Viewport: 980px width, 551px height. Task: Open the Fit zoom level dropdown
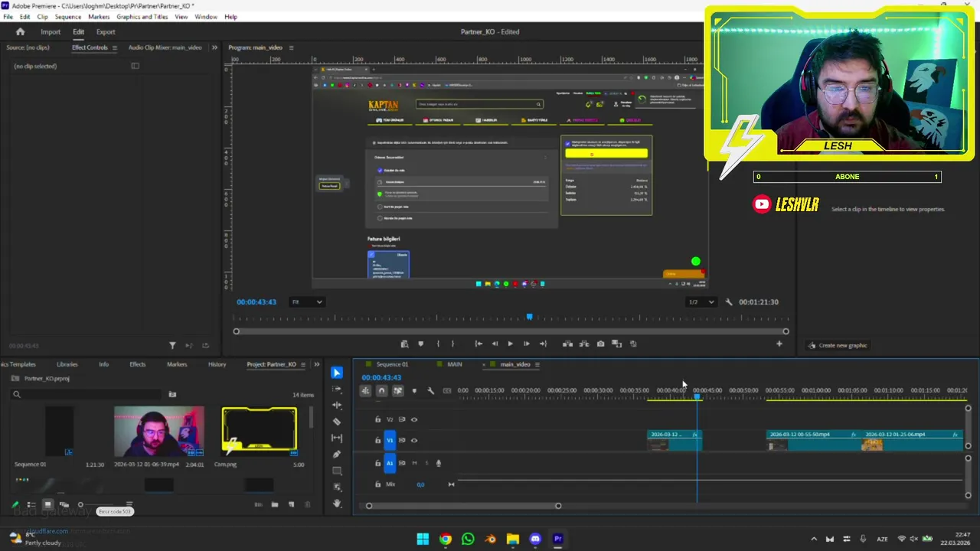point(307,302)
